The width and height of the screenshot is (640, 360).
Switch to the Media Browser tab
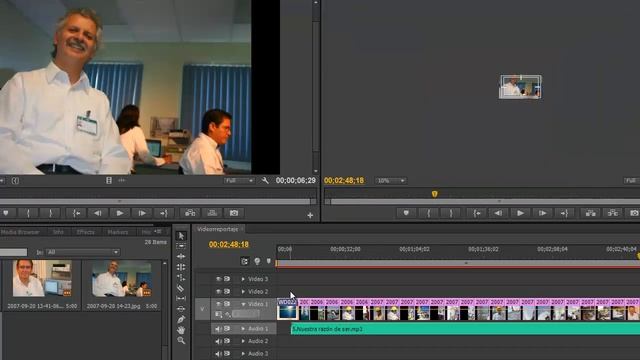click(20, 232)
